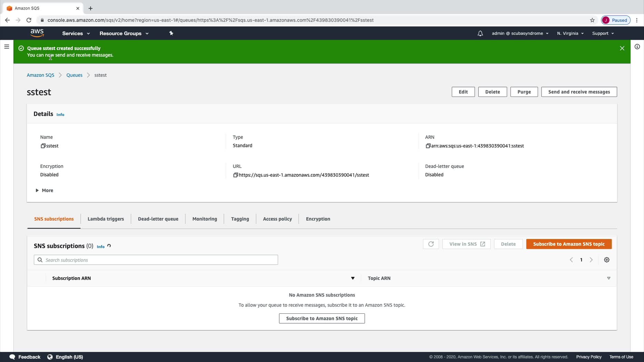
Task: Open Chrome's three-dot menu
Action: click(x=637, y=20)
